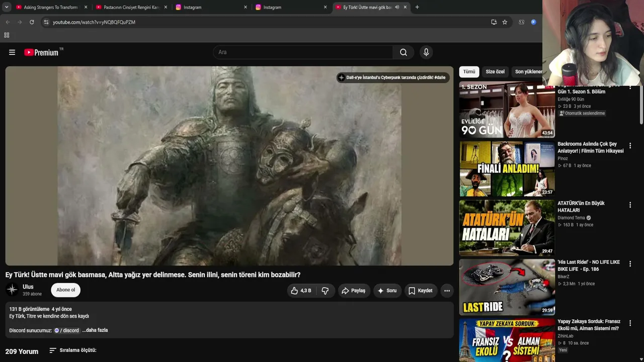Open the Fransız Ekolü vs Alman Sistemi thumbnail

tap(507, 340)
